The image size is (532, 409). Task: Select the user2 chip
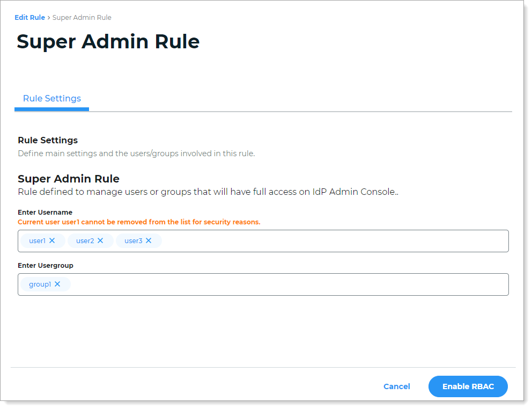[x=87, y=240]
